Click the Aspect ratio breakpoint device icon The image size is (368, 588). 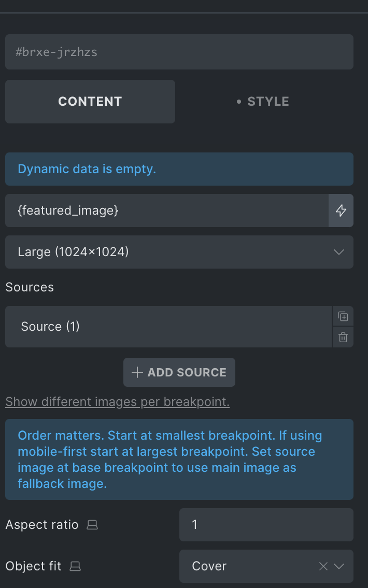(92, 525)
